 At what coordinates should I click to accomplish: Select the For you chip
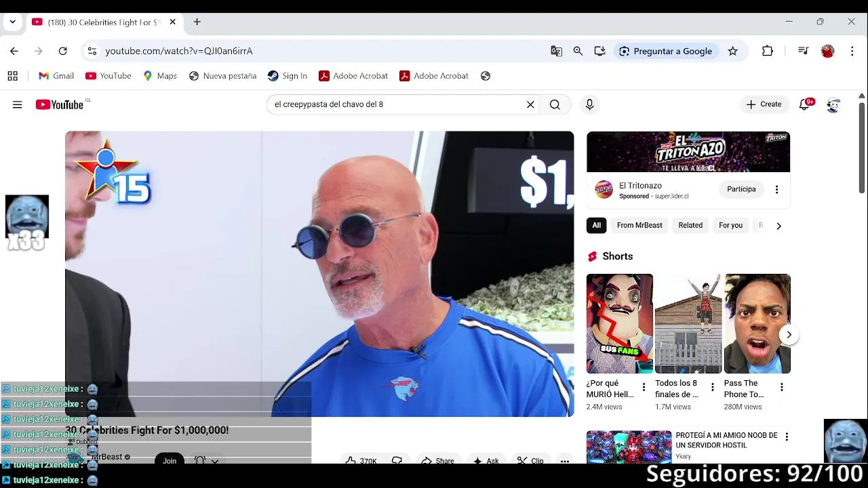730,225
